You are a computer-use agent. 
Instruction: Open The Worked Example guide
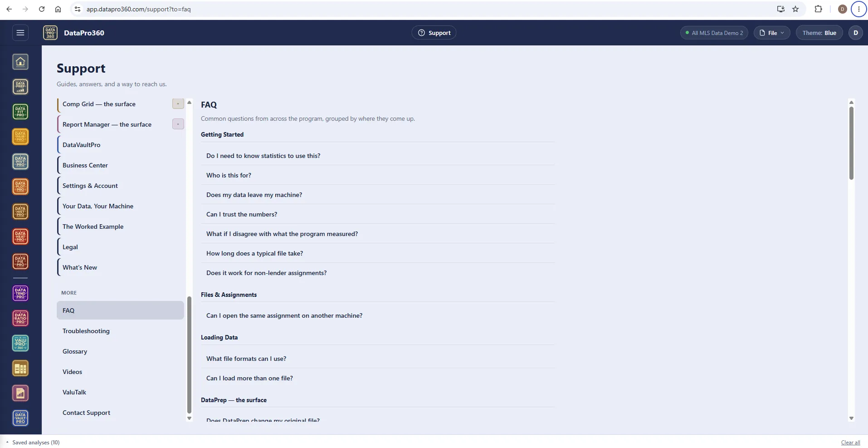120,226
